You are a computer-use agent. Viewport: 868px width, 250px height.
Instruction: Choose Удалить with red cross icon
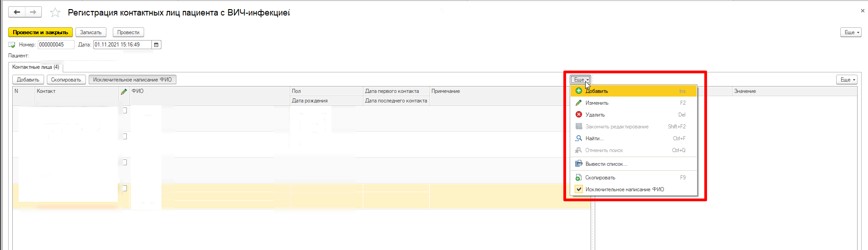(x=595, y=115)
